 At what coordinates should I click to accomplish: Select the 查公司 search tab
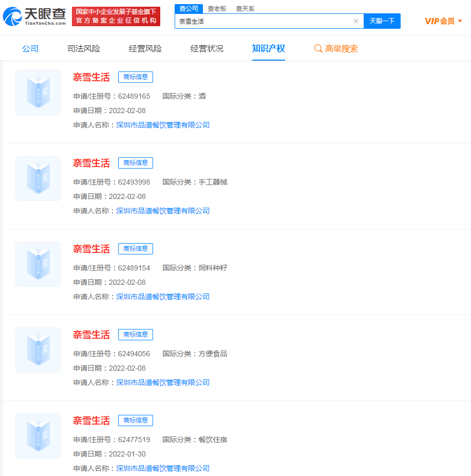tap(189, 9)
